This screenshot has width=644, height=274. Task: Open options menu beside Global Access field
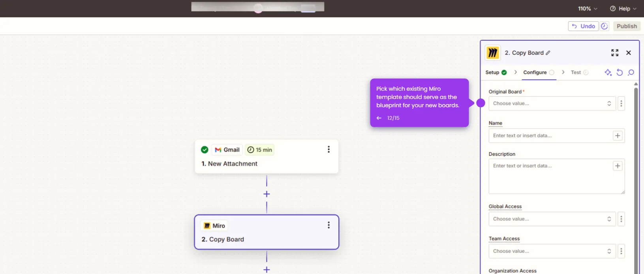[621, 219]
